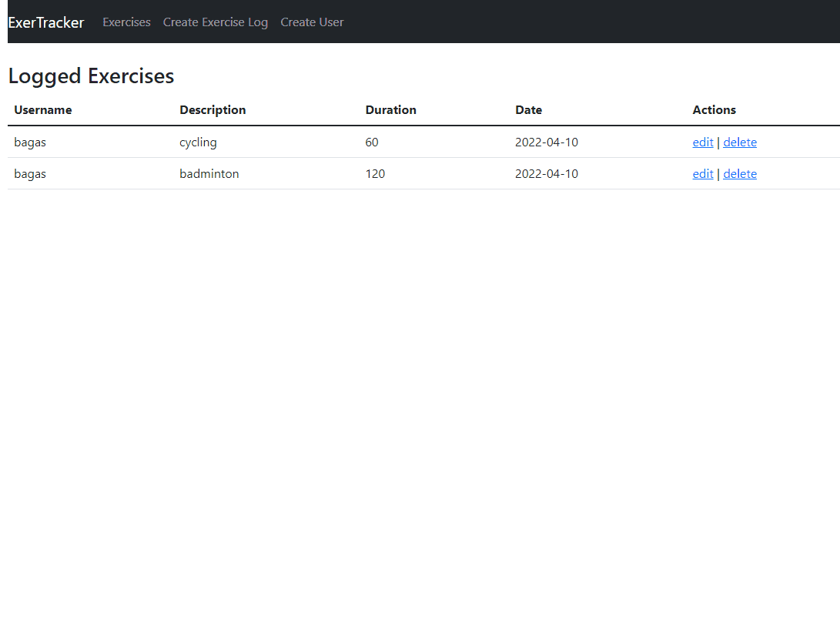Click the Username column header

click(x=43, y=110)
